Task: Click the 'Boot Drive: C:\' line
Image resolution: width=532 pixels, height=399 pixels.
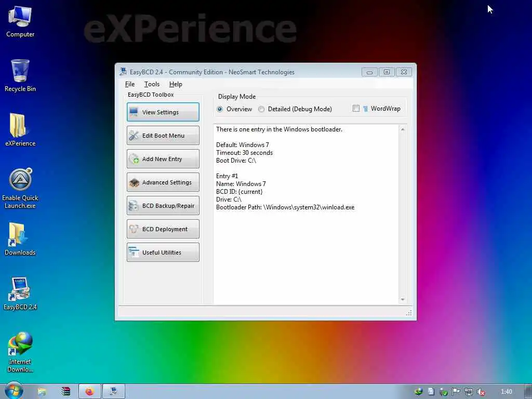Action: (236, 161)
